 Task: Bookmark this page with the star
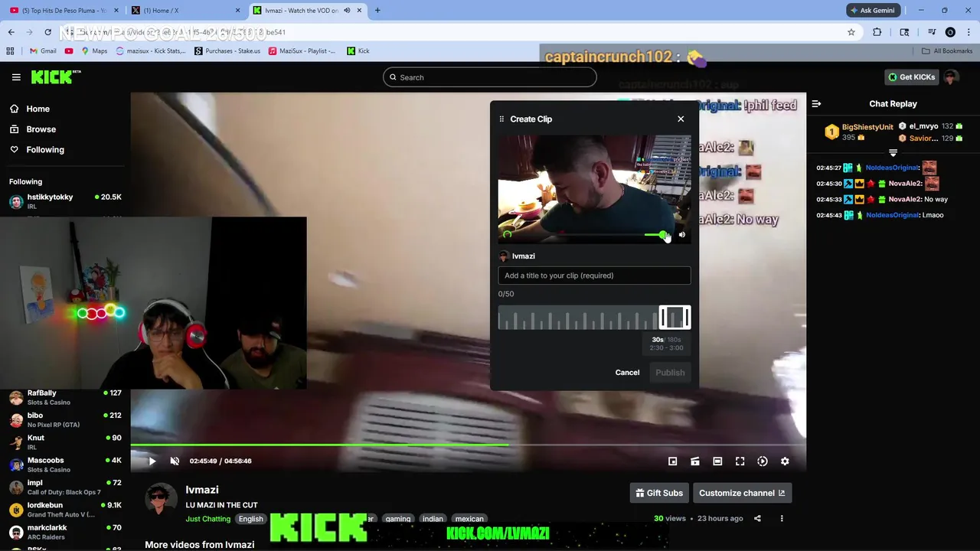coord(851,32)
